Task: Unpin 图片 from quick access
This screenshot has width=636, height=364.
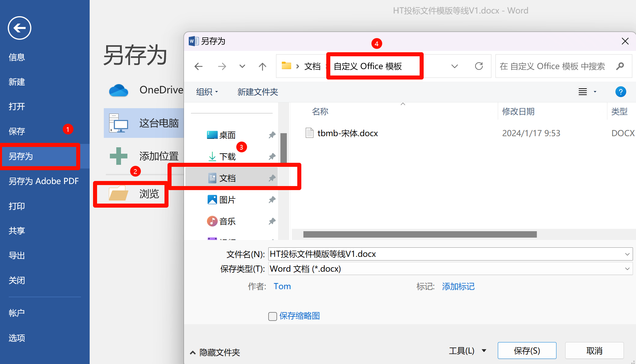Action: point(272,200)
